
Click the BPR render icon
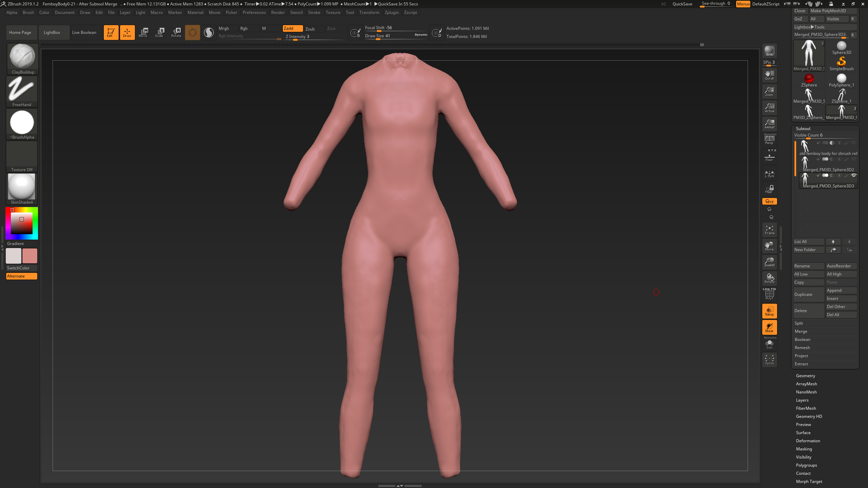point(769,51)
